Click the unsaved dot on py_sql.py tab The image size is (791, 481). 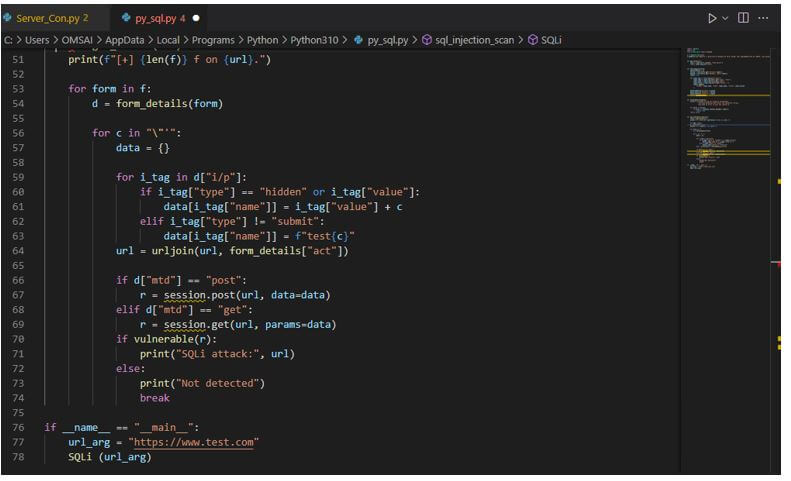point(196,18)
